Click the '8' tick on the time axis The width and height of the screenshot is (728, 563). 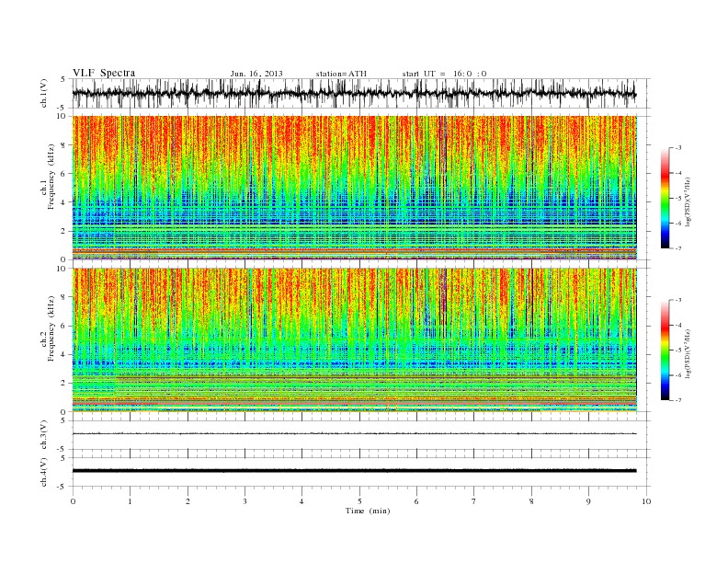(x=531, y=501)
